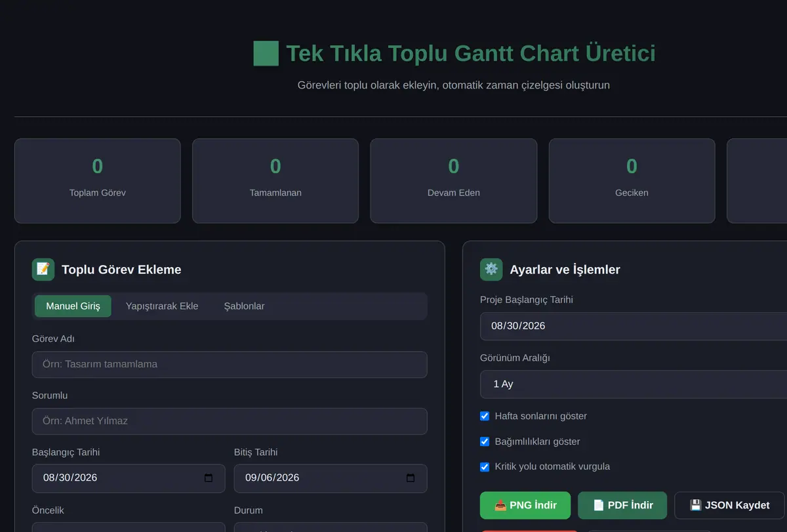The height and width of the screenshot is (532, 787).
Task: Click the PDF İndir button
Action: [622, 505]
